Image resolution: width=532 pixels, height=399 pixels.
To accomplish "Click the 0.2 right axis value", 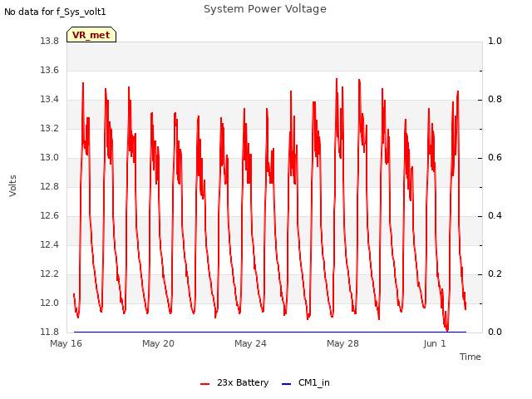I will point(495,274).
